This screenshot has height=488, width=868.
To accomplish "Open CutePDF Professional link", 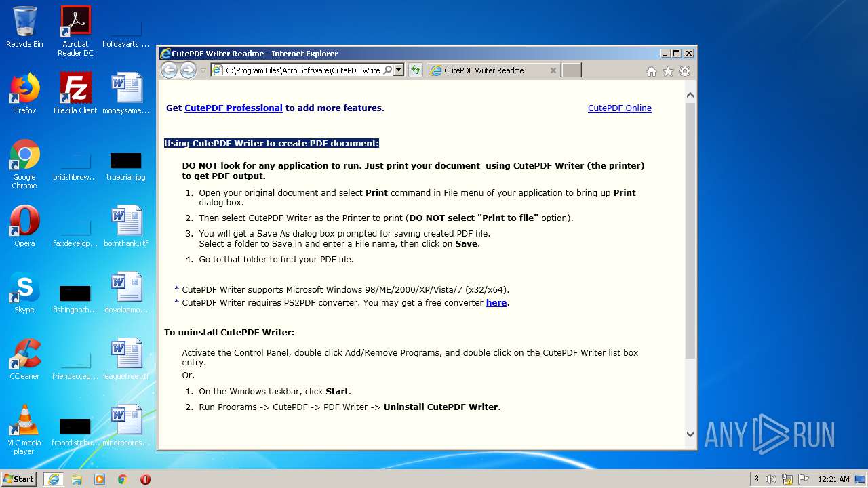I will tap(233, 108).
